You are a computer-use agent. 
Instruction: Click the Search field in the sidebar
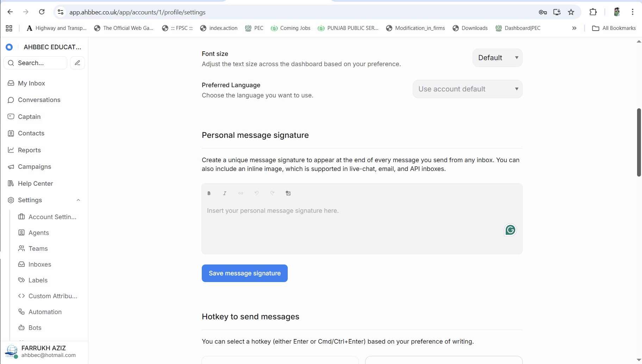coord(39,63)
